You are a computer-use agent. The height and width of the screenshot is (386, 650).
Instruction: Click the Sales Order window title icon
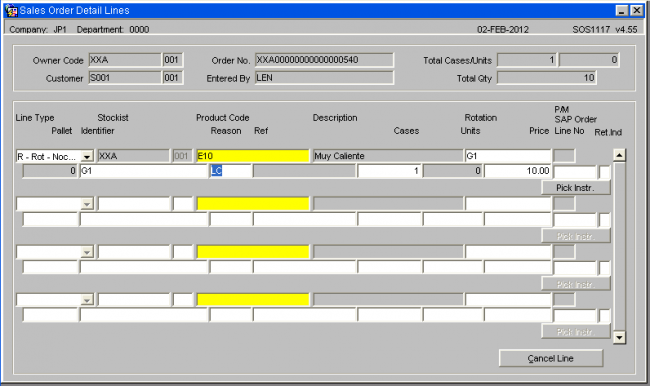click(11, 10)
